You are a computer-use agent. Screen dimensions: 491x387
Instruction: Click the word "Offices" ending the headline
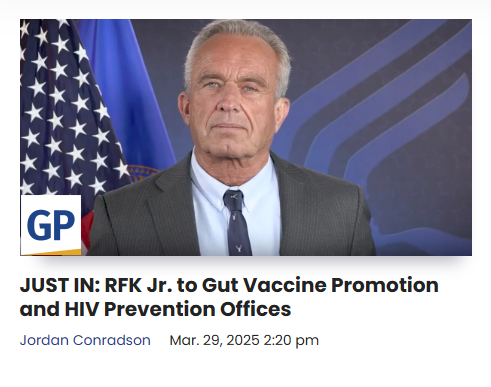(x=256, y=309)
